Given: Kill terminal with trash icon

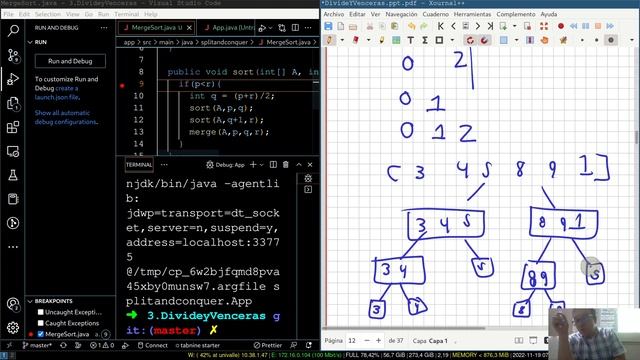Looking at the screenshot, I should 286,164.
